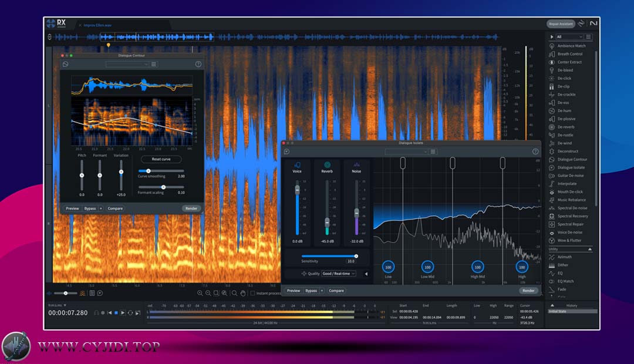Select the Azimuth utility
Screen dimensions: 634x364
click(561, 257)
